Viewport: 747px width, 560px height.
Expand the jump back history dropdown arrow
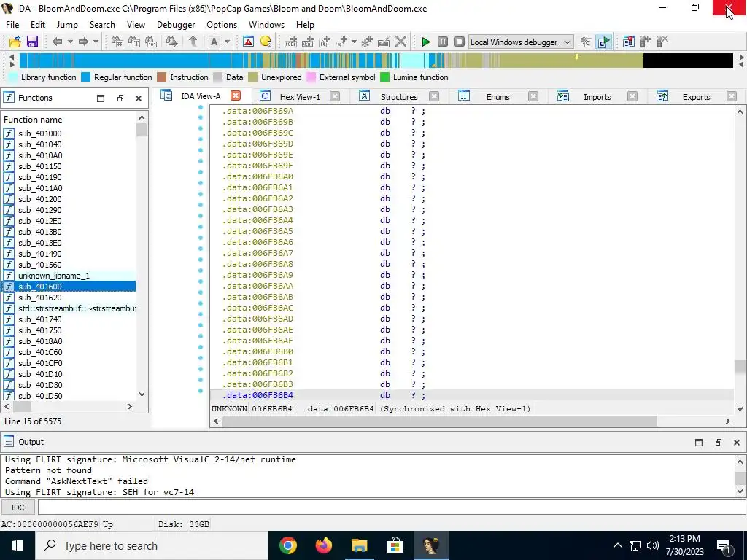click(70, 42)
